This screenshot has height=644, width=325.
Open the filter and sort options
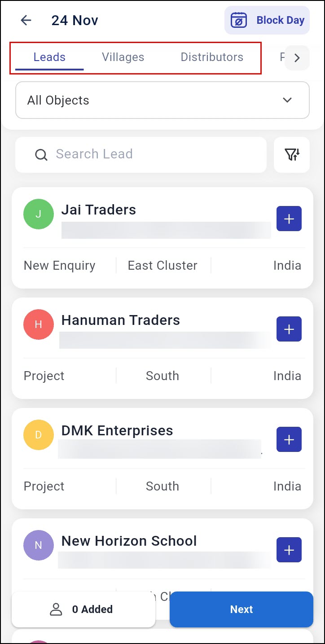click(x=292, y=155)
